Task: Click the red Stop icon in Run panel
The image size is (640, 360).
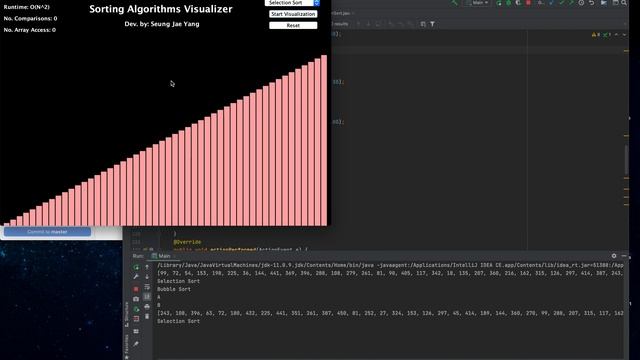Action: click(x=136, y=289)
